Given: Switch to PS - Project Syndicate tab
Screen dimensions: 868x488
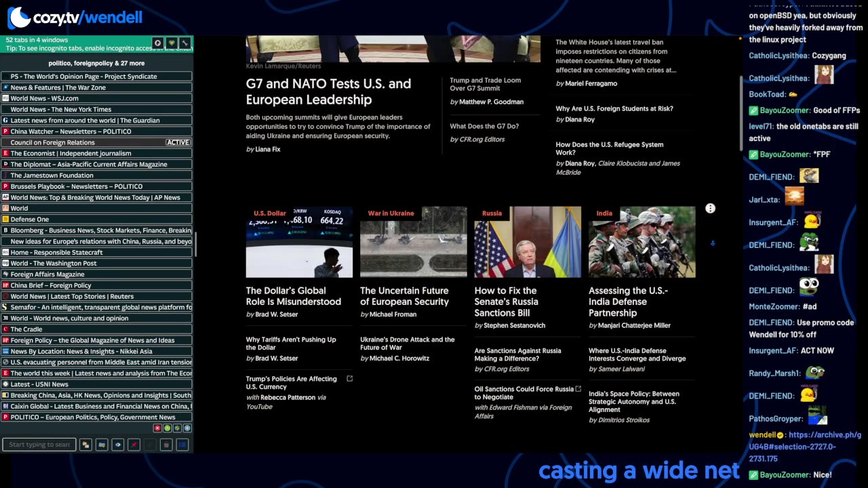Looking at the screenshot, I should (96, 77).
